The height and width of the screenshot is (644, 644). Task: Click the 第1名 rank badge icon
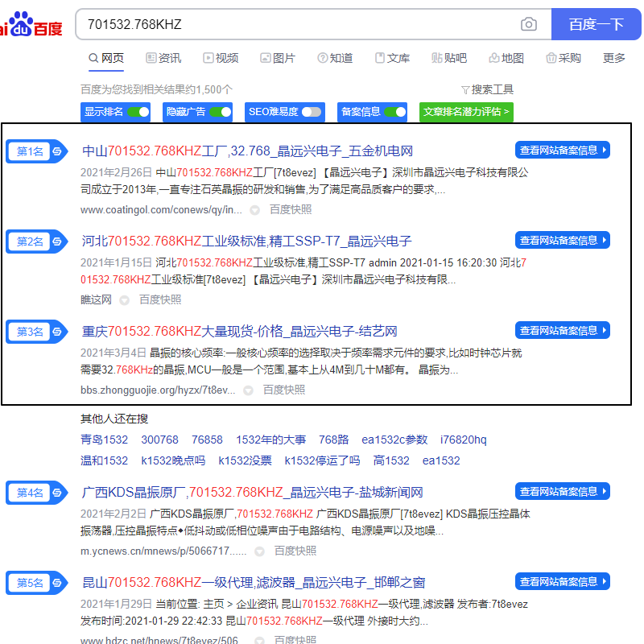[x=37, y=151]
